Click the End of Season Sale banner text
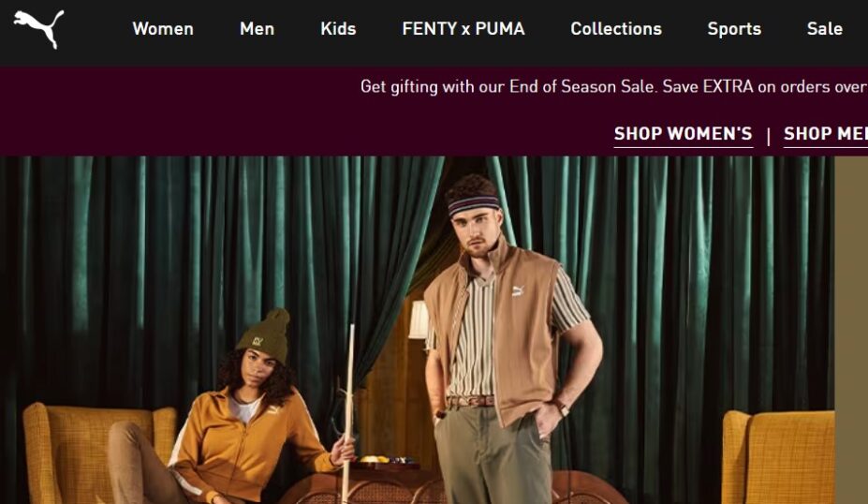 pos(614,87)
